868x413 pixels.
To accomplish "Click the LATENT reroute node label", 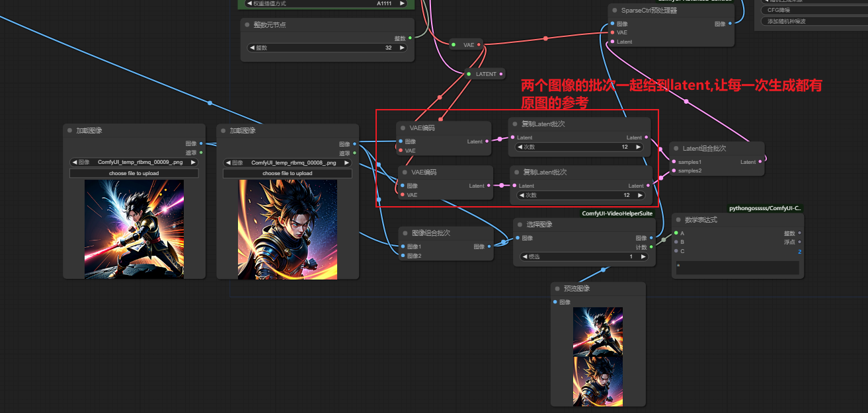I will [486, 74].
